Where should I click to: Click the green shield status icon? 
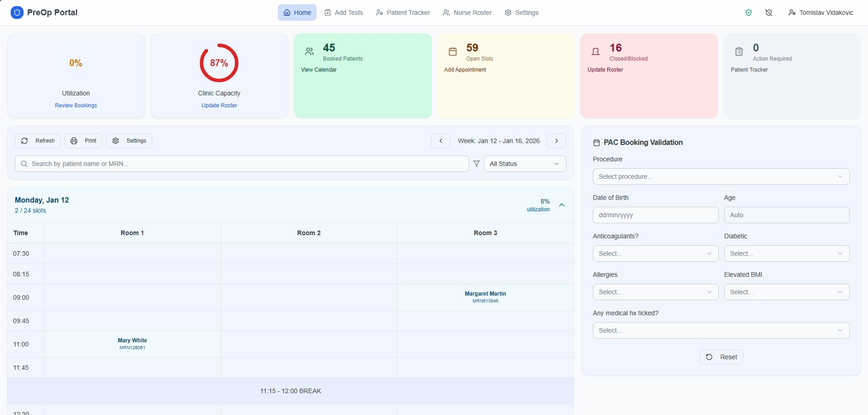[x=748, y=13]
